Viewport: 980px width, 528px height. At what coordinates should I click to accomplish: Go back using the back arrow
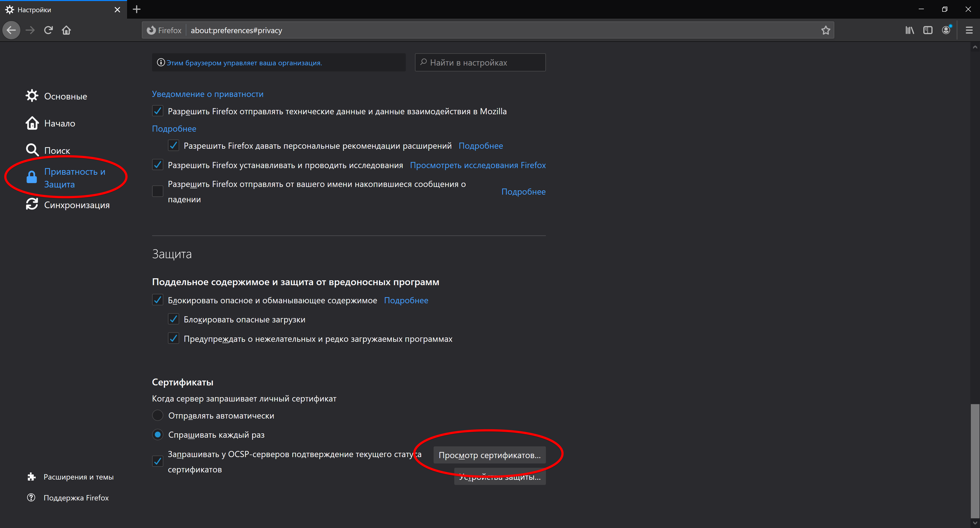tap(11, 30)
